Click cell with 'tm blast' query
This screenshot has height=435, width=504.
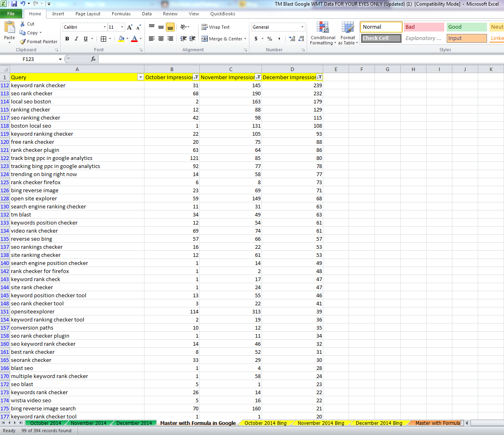pos(77,214)
